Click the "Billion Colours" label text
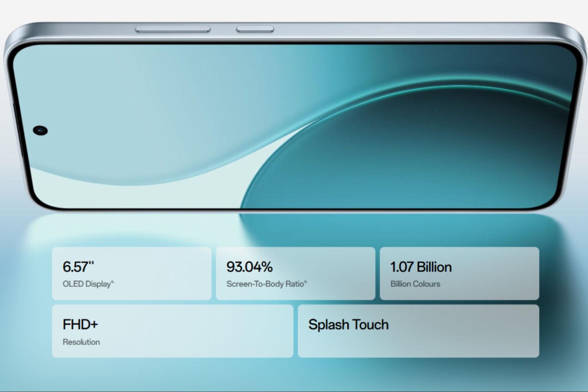 (415, 284)
